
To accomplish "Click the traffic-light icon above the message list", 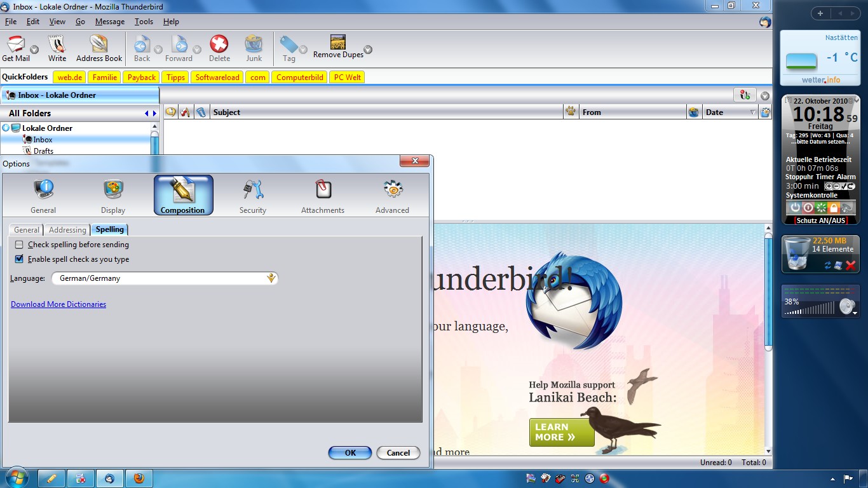I will (x=745, y=95).
